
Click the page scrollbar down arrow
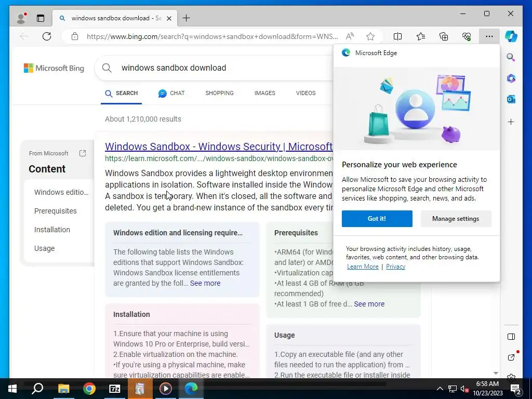[x=496, y=373]
